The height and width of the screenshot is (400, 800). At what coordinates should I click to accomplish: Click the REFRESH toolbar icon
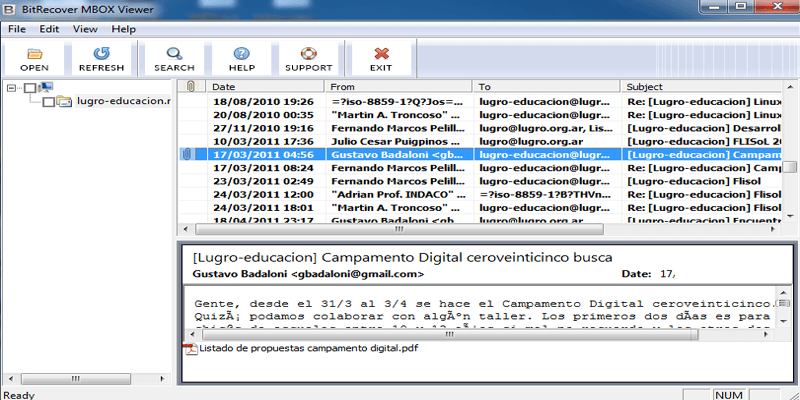click(101, 53)
